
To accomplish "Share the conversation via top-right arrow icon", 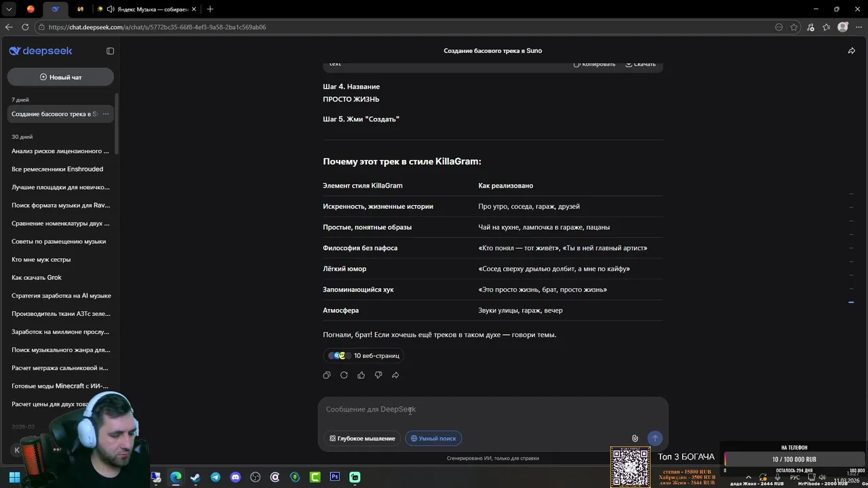I will point(852,51).
